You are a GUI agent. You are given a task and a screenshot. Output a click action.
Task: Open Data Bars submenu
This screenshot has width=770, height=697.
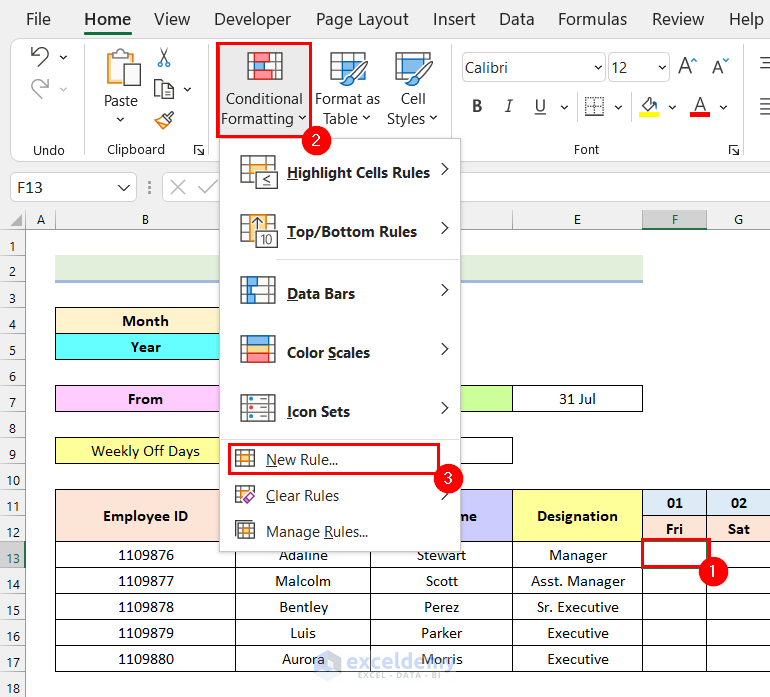(x=340, y=293)
